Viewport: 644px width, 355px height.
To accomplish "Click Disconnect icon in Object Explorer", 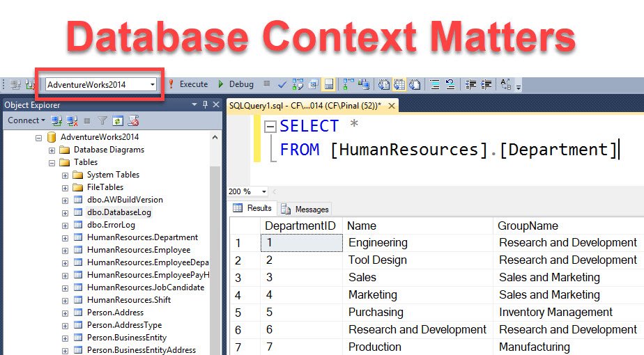I will pyautogui.click(x=72, y=120).
